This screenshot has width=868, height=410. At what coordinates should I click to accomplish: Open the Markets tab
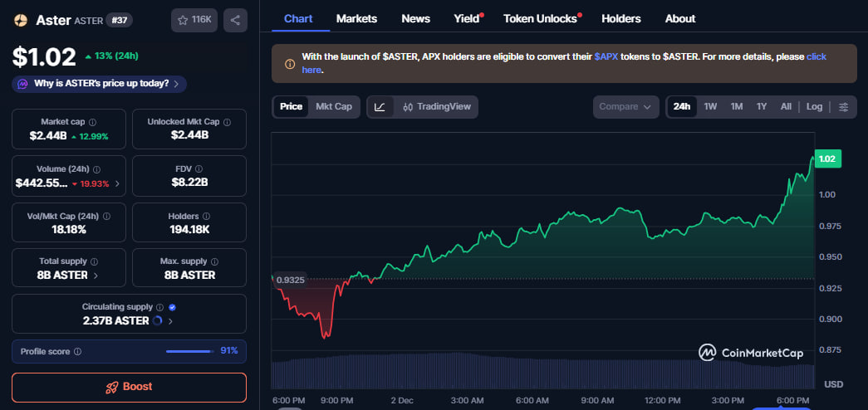click(x=356, y=18)
